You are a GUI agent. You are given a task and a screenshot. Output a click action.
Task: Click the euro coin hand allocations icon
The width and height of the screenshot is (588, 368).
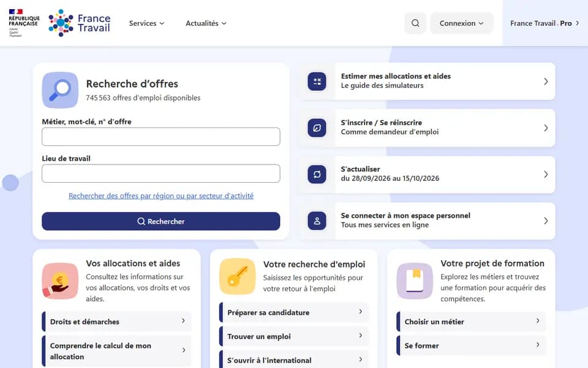(60, 281)
